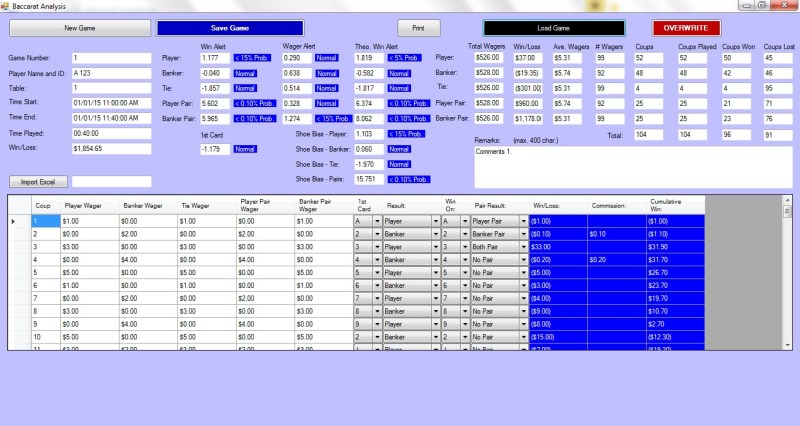Open the Result dropdown in coup 1 row
Image resolution: width=800 pixels, height=426 pixels.
coord(436,220)
